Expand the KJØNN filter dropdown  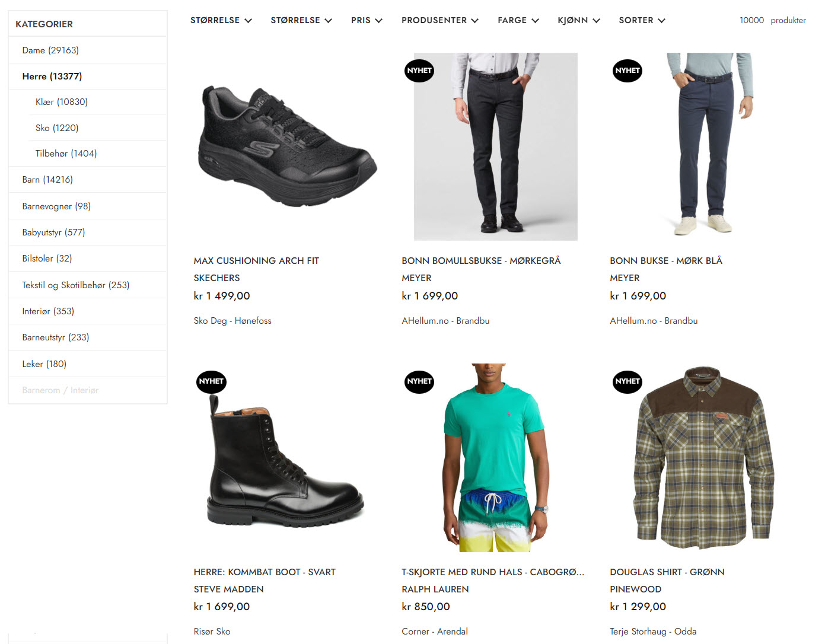[x=578, y=20]
